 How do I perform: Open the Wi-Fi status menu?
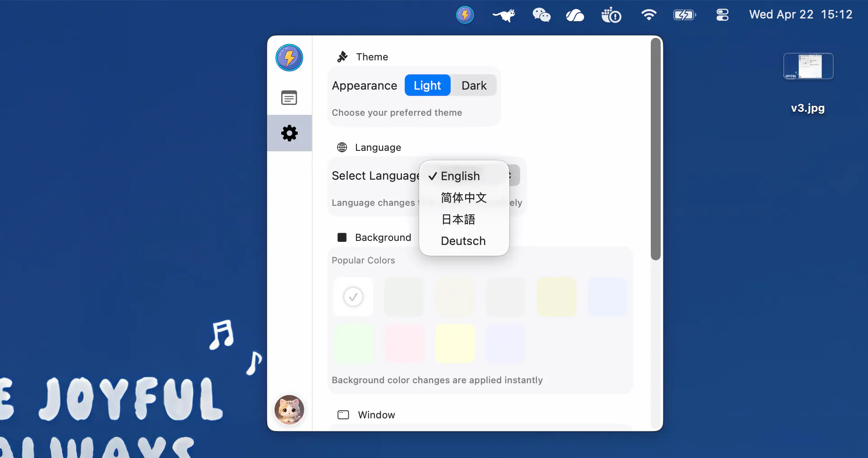pos(649,15)
